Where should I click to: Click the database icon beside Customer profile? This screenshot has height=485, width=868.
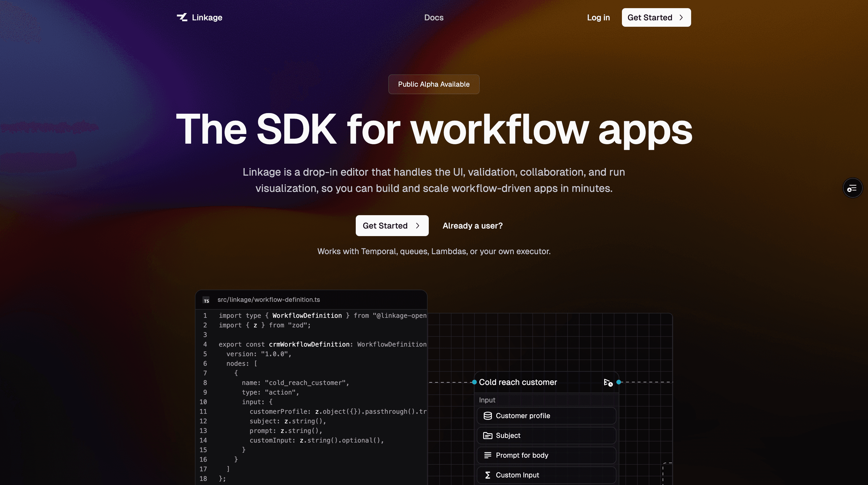[488, 416]
